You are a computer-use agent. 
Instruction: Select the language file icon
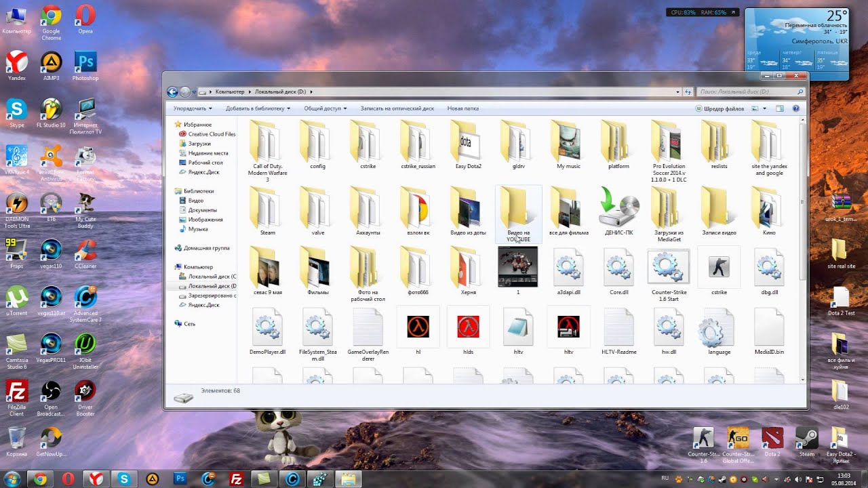click(719, 331)
